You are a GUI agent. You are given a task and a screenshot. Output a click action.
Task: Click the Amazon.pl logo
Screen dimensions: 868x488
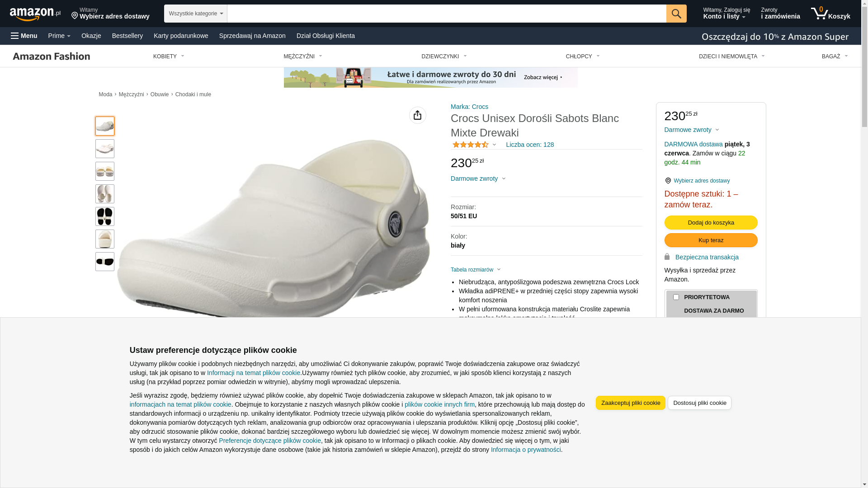[x=35, y=14]
